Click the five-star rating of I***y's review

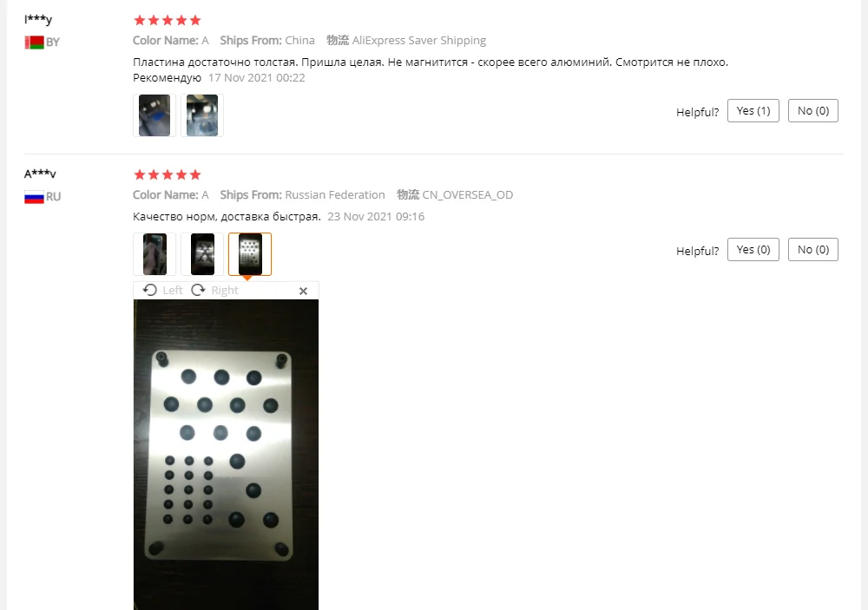point(168,21)
